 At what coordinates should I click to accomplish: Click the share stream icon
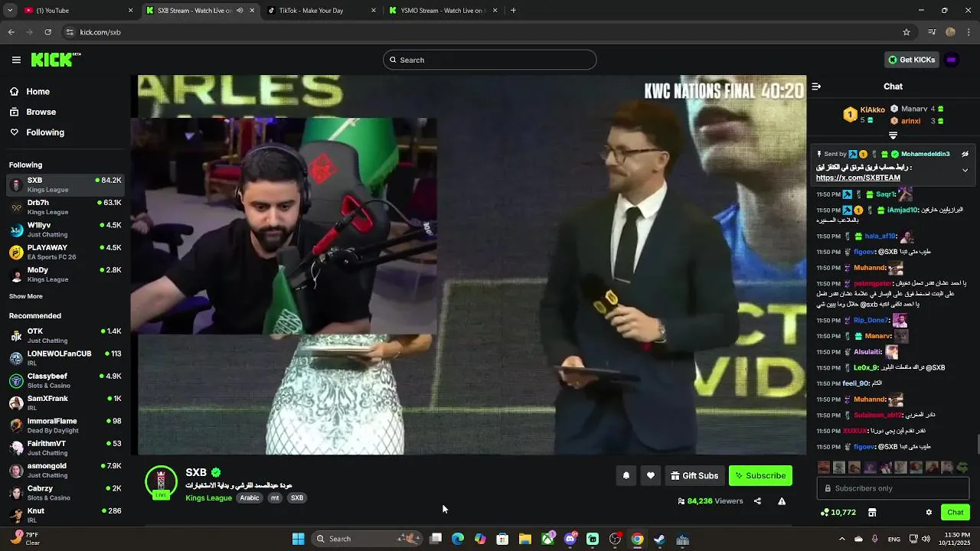(757, 501)
